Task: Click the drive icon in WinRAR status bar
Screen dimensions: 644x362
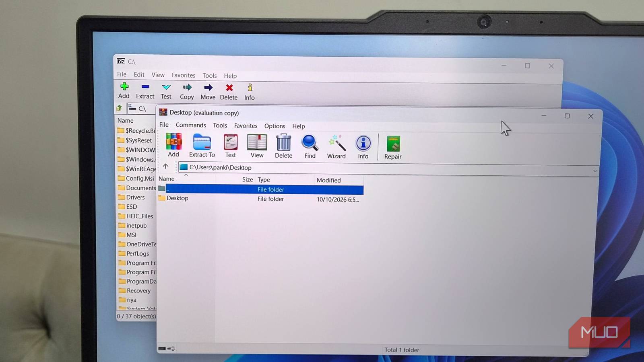Action: click(x=162, y=348)
